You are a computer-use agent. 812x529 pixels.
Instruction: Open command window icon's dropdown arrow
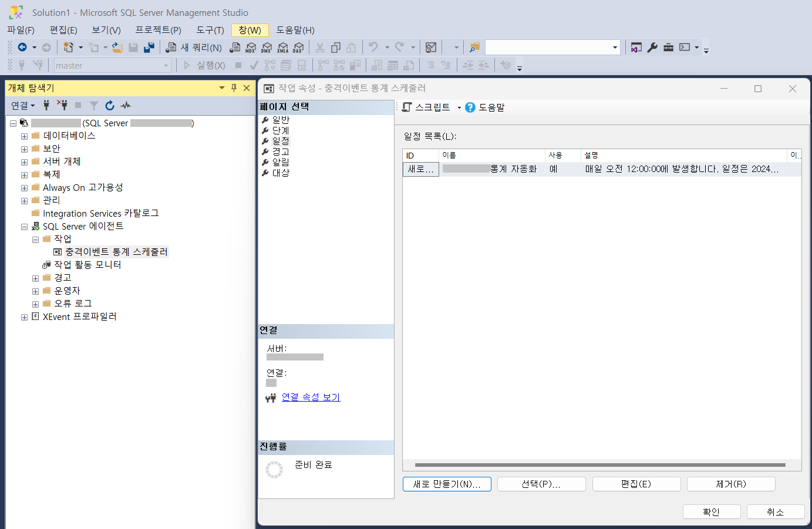tap(696, 48)
